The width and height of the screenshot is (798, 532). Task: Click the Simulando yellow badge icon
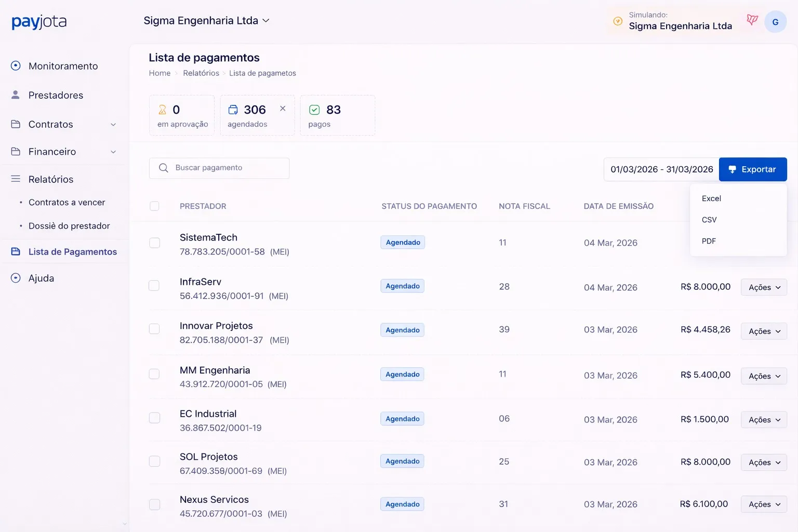click(618, 21)
